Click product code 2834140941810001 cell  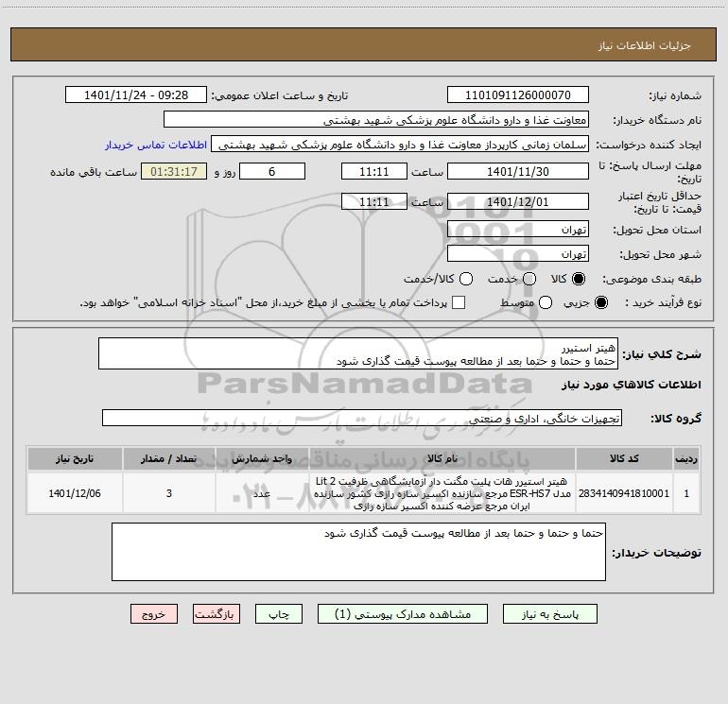click(x=624, y=493)
